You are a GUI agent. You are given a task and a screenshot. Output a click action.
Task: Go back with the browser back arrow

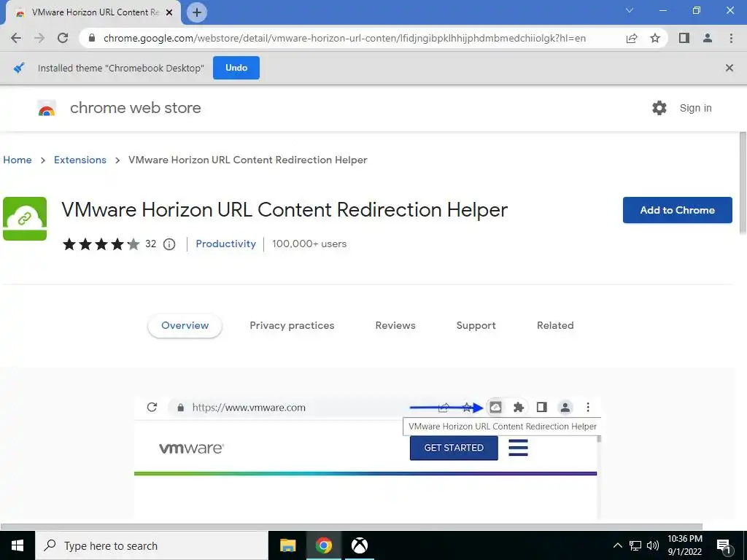point(16,38)
